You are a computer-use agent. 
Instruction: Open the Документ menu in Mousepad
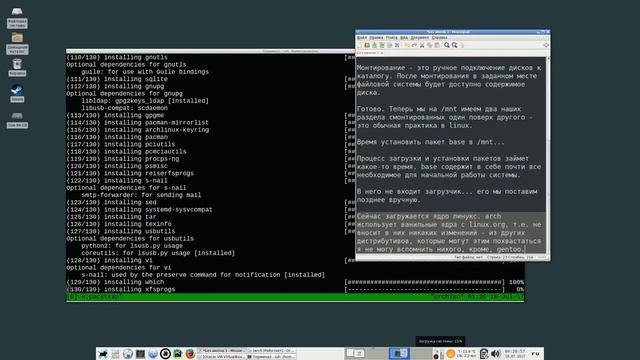(x=420, y=38)
